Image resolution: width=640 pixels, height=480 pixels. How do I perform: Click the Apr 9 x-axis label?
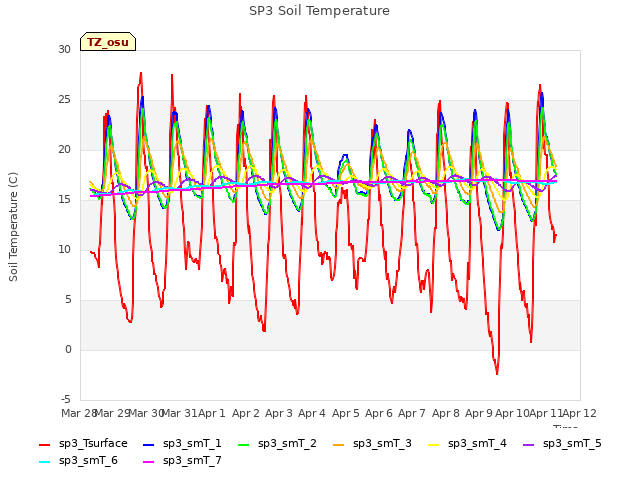[479, 413]
